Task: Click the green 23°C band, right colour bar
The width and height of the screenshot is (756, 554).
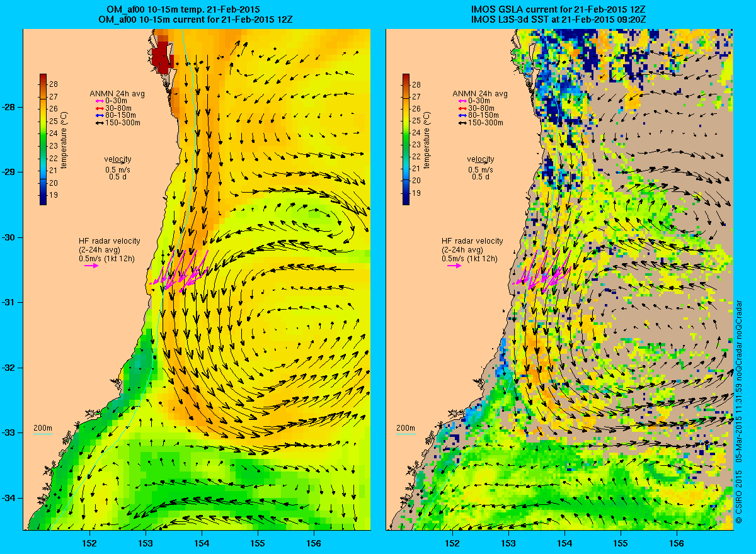Action: tap(406, 144)
